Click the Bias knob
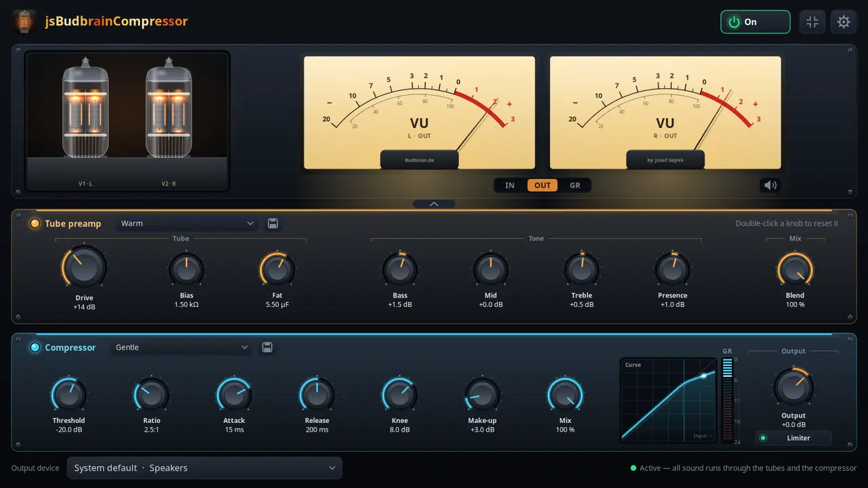This screenshot has height=488, width=868. pyautogui.click(x=186, y=270)
